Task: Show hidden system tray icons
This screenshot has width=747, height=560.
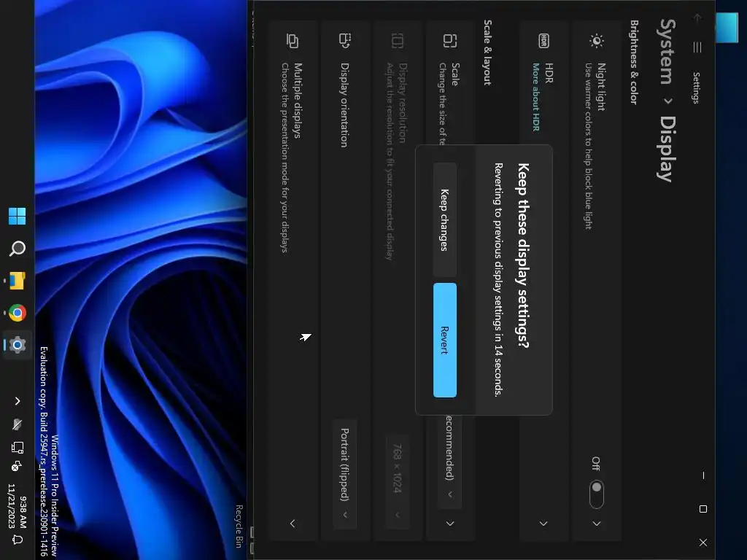Action: pyautogui.click(x=18, y=401)
